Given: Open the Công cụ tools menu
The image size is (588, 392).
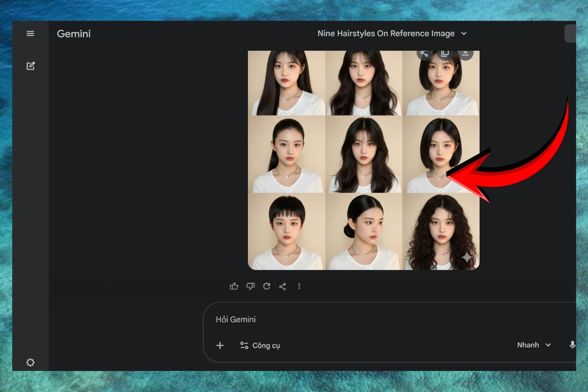Looking at the screenshot, I should coord(260,345).
